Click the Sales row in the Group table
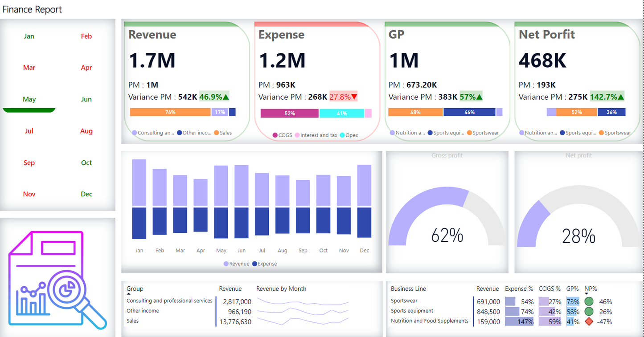Viewport: 644px width, 337px height. click(133, 321)
